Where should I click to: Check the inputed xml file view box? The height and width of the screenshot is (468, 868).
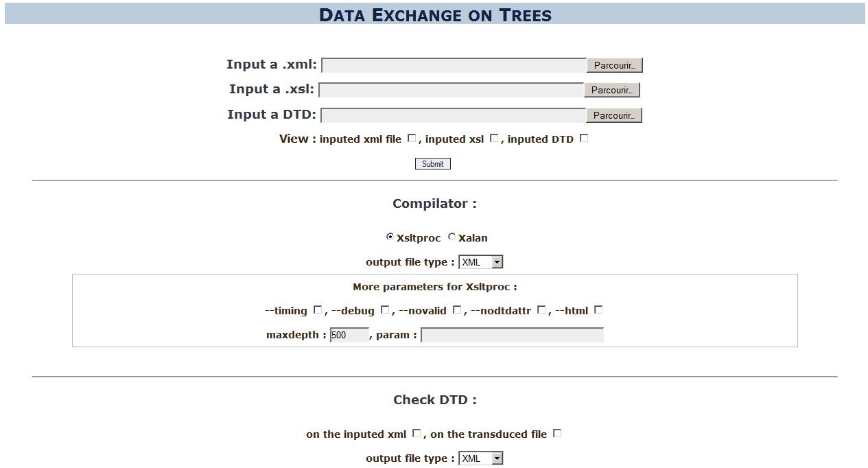coord(412,138)
